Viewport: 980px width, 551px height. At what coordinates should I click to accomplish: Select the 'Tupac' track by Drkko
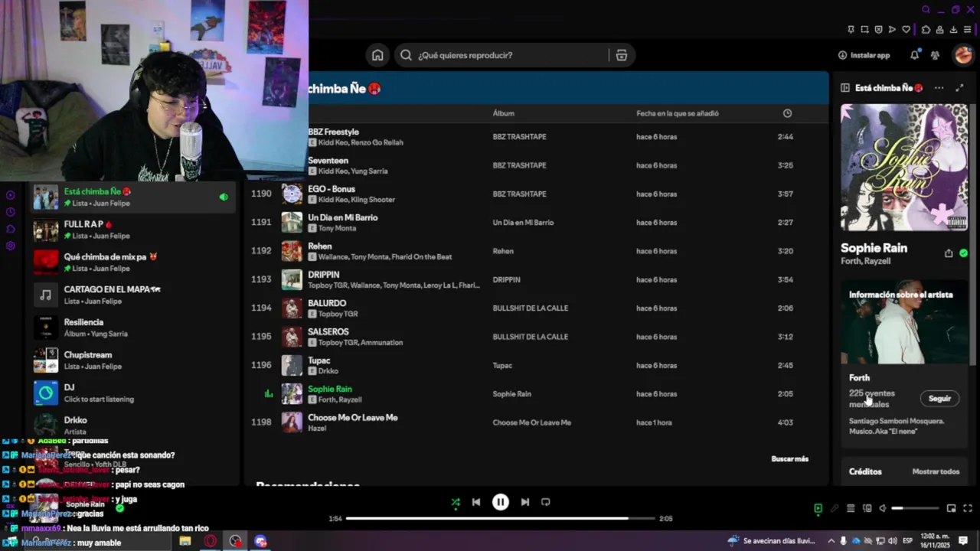[x=318, y=360]
